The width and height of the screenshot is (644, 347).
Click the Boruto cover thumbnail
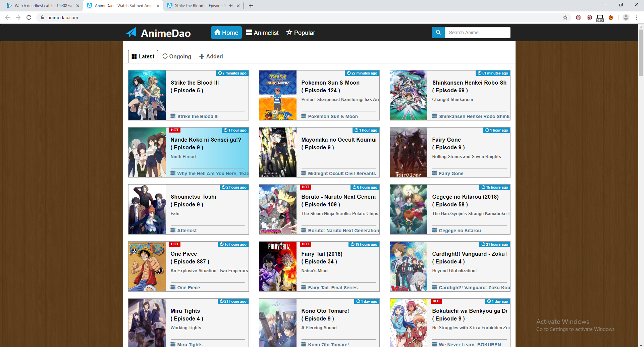[x=278, y=209]
